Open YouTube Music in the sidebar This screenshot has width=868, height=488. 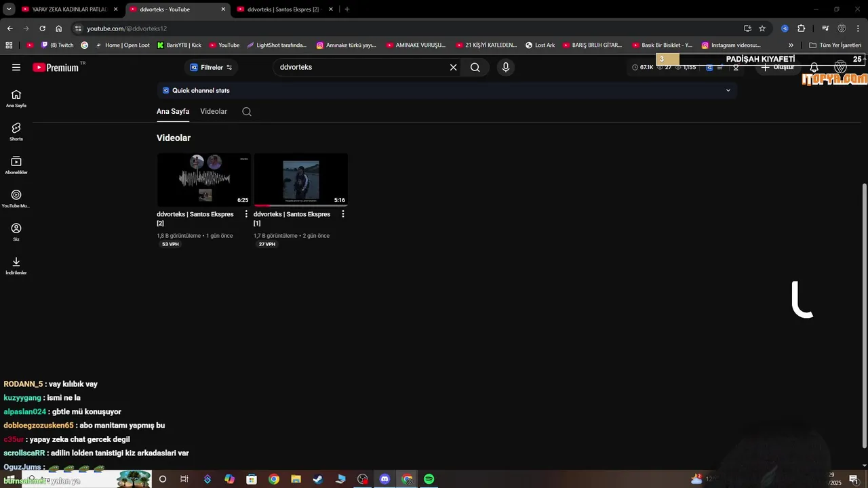(x=16, y=199)
